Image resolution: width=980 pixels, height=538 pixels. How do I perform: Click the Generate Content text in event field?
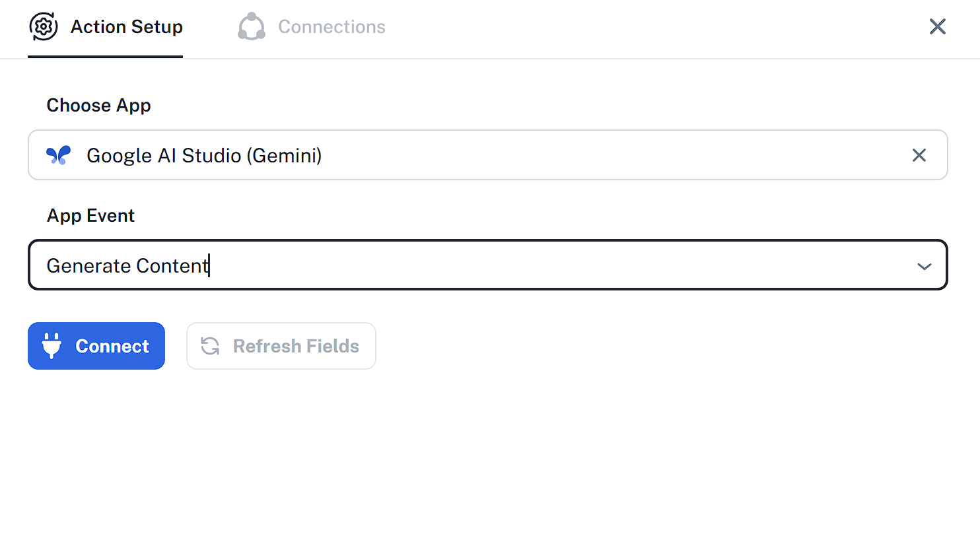coord(127,265)
